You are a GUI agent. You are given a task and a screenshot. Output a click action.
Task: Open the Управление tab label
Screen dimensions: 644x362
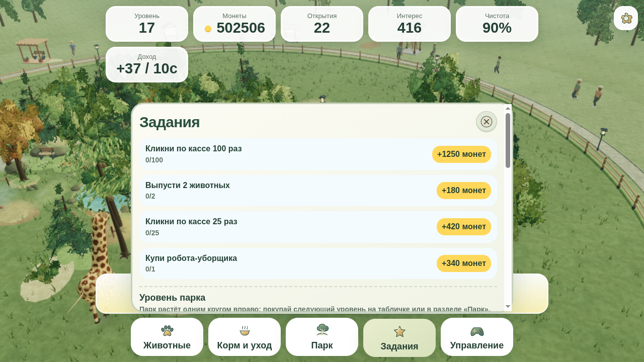(x=477, y=345)
